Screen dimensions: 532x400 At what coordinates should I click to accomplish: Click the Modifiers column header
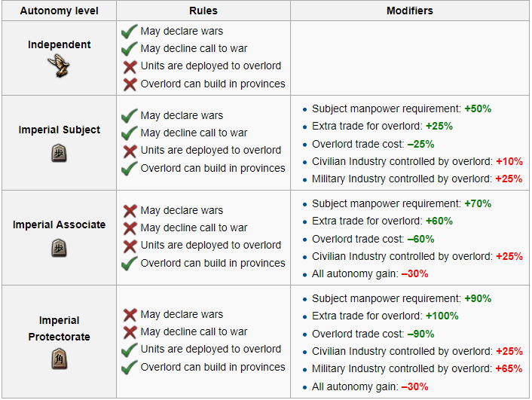click(x=409, y=11)
